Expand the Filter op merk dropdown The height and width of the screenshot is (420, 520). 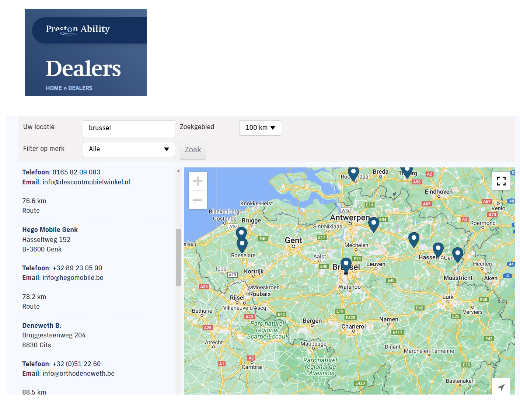129,149
